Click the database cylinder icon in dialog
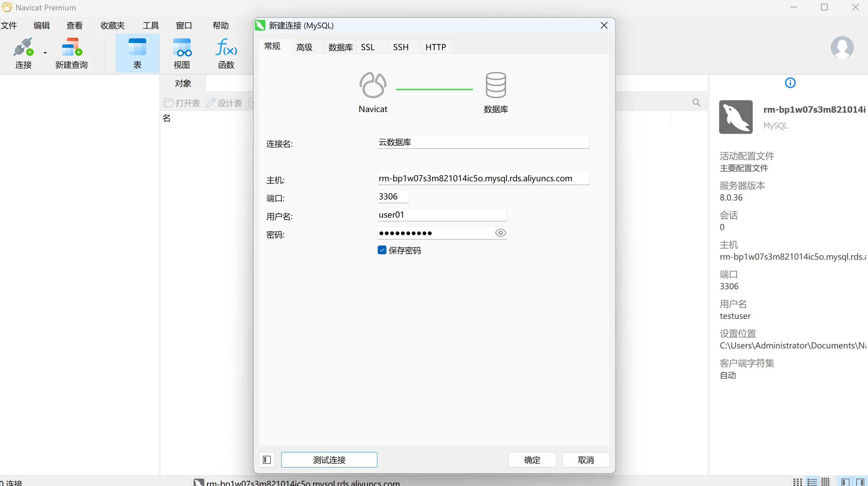 coord(496,85)
